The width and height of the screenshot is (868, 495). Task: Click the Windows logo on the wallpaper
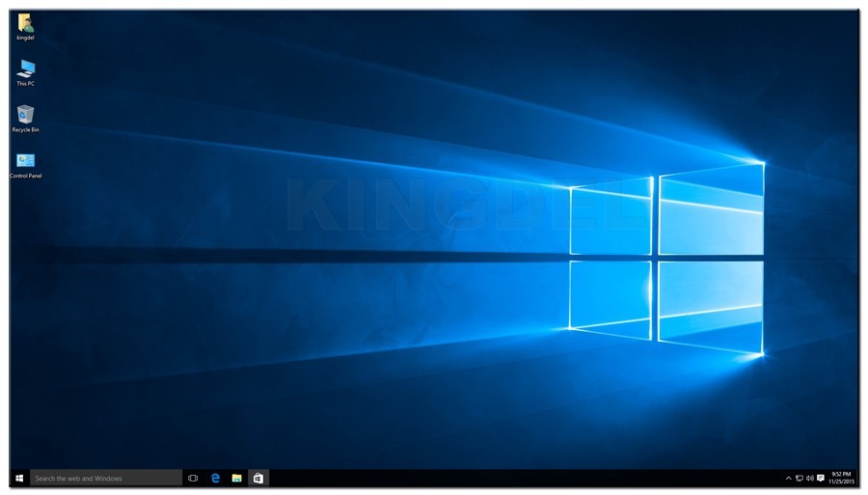pos(665,258)
